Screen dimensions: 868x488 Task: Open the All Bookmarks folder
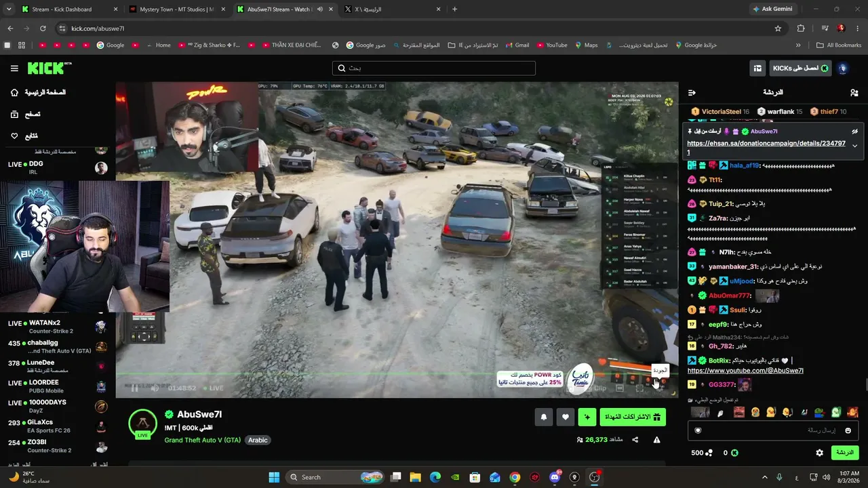[x=838, y=45]
